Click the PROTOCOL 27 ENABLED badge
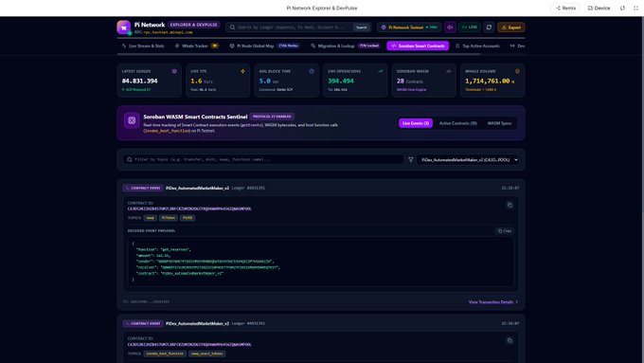 tap(272, 117)
